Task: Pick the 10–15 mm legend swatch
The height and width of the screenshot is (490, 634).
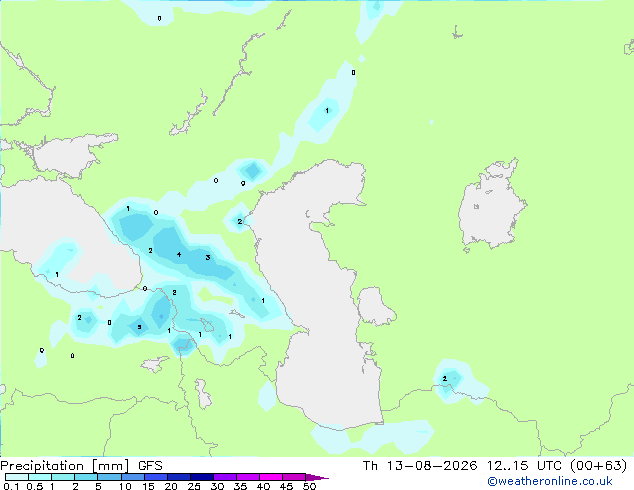Action: (133, 477)
